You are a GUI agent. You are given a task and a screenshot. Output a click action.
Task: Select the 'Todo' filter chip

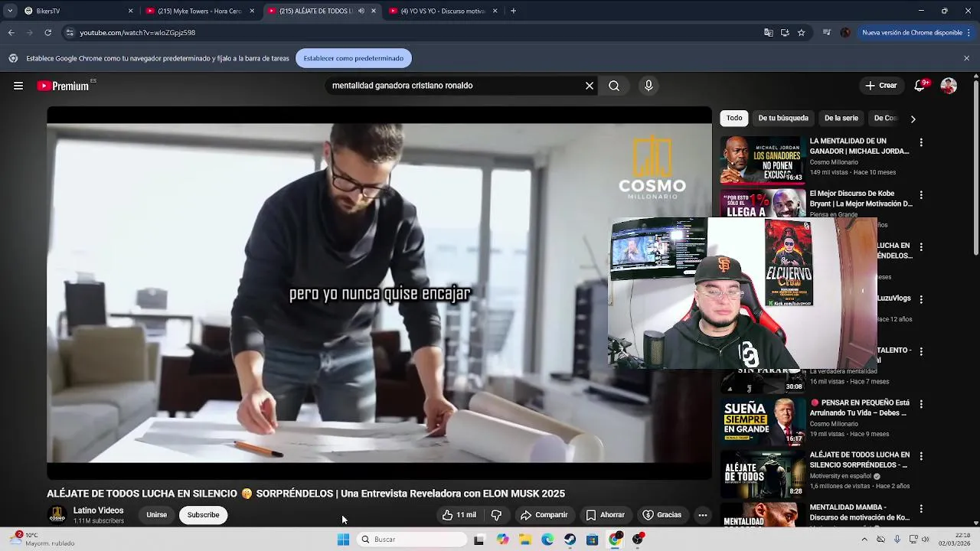734,118
